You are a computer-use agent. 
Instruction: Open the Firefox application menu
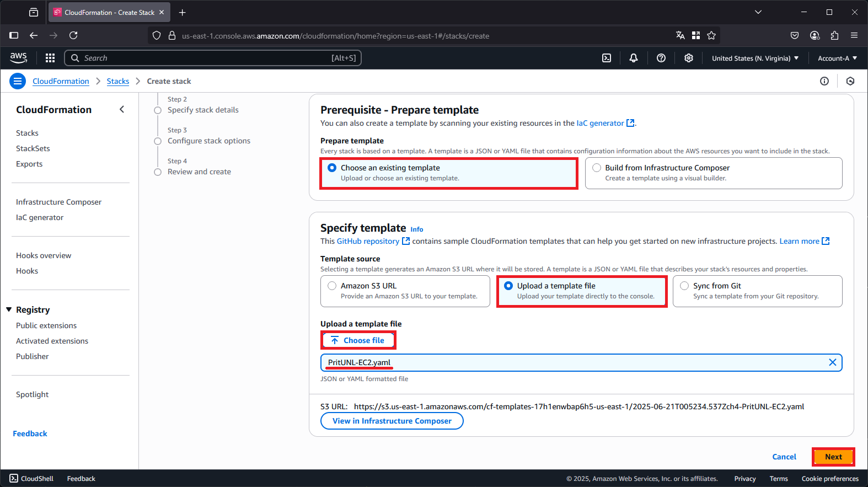854,35
